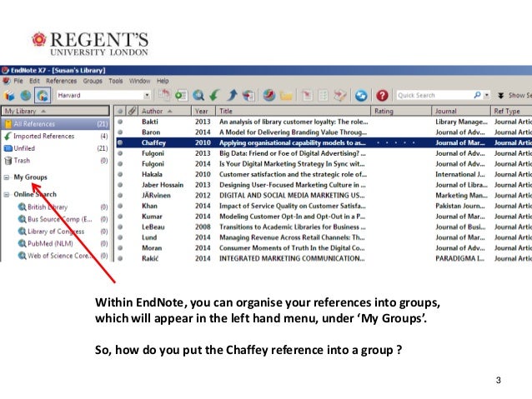532x399 pixels.
Task: Toggle read status dot for Chaffey reference
Action: [x=120, y=142]
